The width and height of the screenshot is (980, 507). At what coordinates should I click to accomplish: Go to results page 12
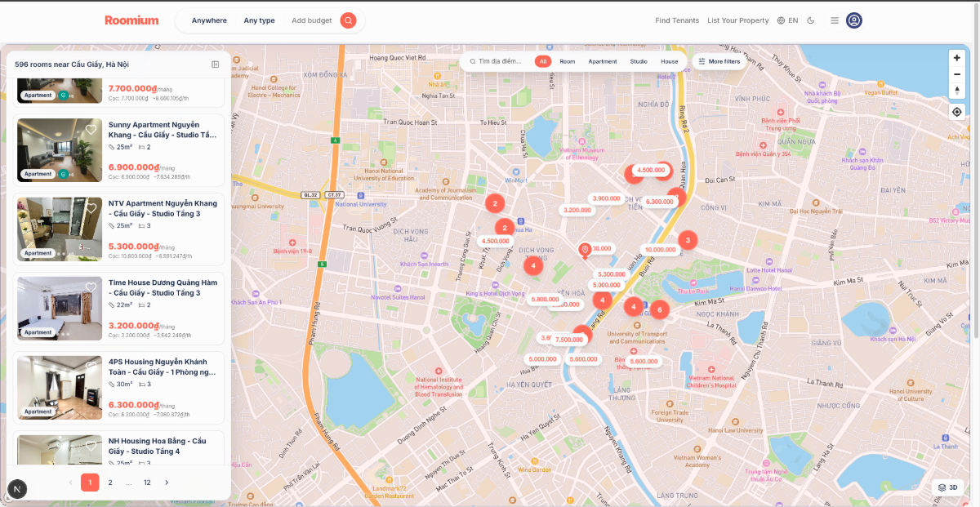coord(147,483)
